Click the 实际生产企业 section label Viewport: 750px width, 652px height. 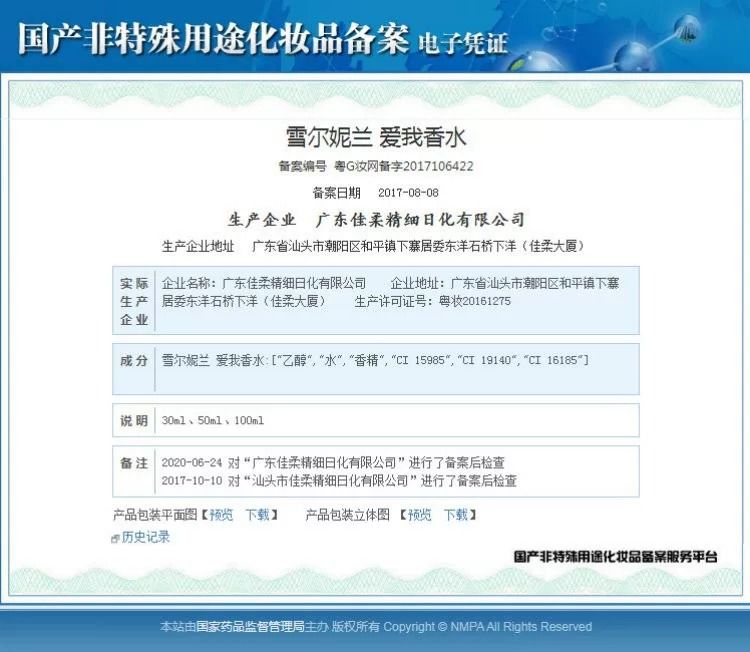pos(134,301)
